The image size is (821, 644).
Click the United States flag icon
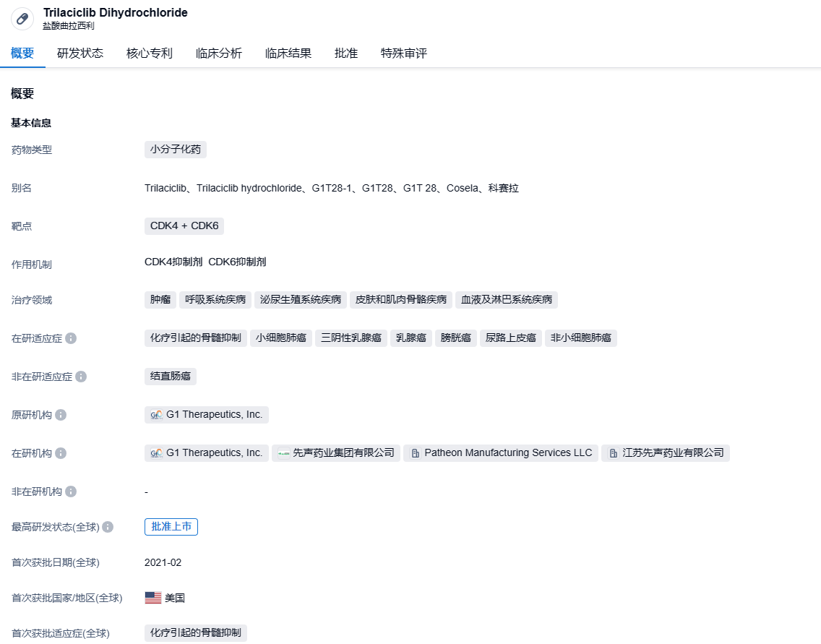pyautogui.click(x=152, y=598)
